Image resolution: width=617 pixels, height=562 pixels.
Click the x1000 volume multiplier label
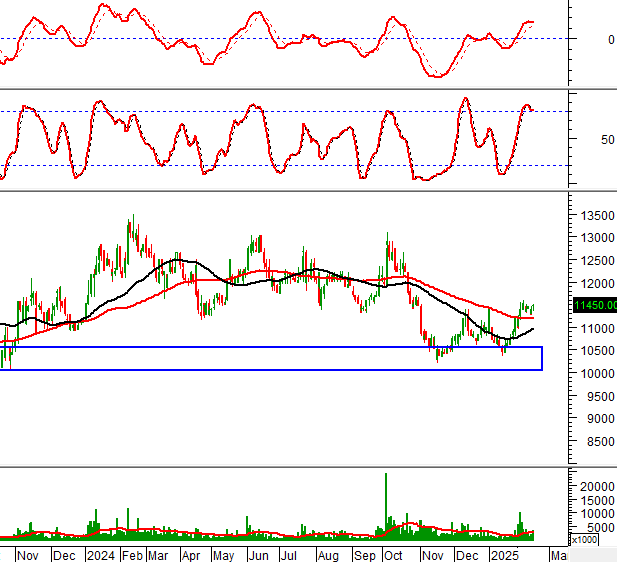584,540
